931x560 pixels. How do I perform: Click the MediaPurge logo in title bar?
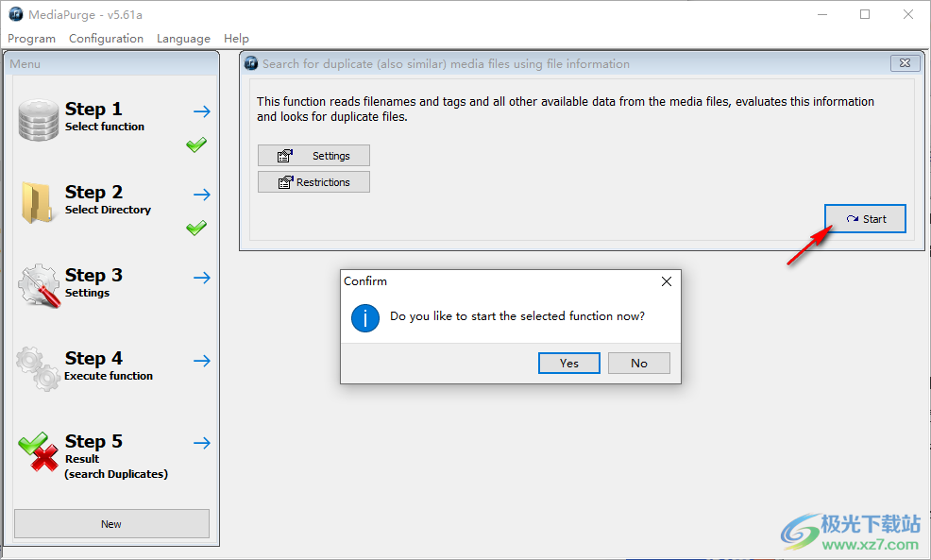(15, 14)
